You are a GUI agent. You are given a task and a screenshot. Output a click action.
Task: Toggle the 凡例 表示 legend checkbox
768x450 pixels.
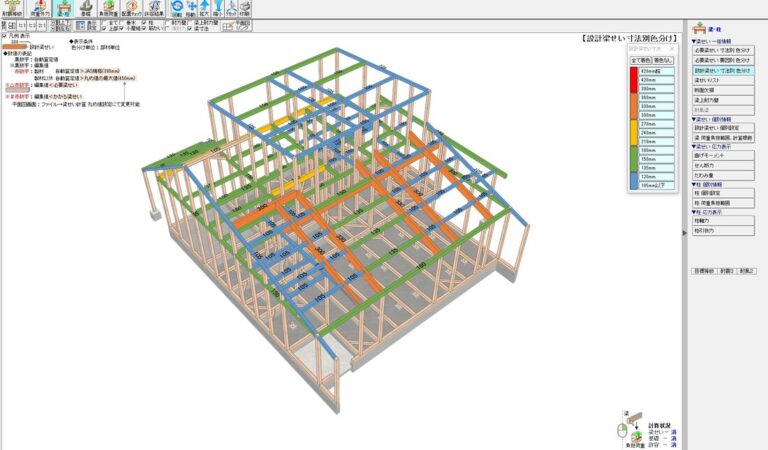click(4, 36)
